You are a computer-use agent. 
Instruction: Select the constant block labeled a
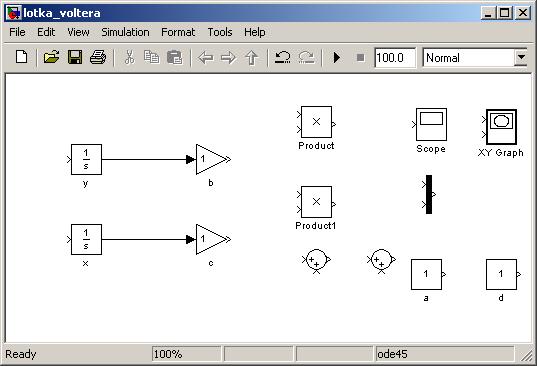pos(426,274)
